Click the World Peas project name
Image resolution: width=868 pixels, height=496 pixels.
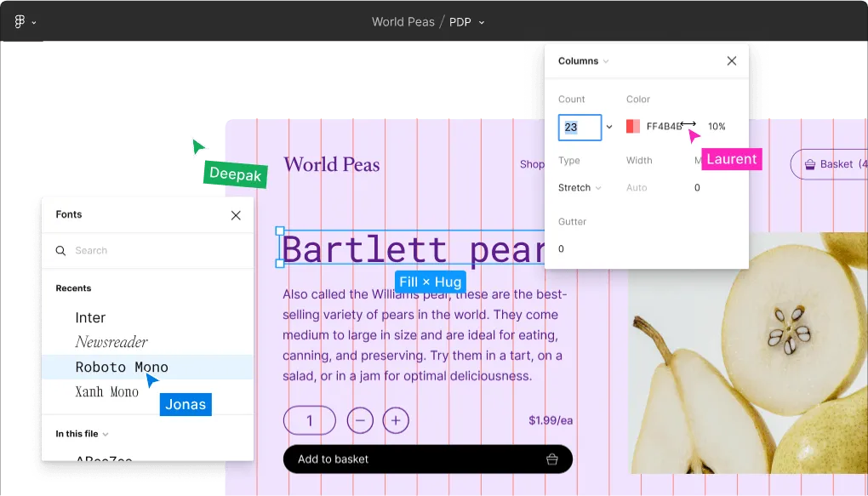click(x=403, y=21)
